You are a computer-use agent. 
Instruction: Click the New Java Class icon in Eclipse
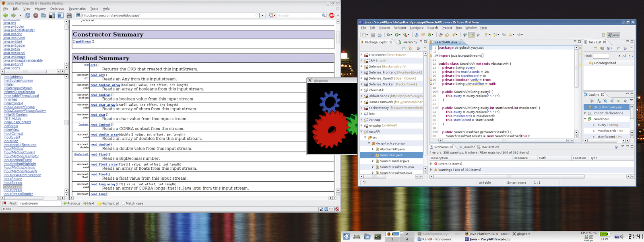[430, 35]
